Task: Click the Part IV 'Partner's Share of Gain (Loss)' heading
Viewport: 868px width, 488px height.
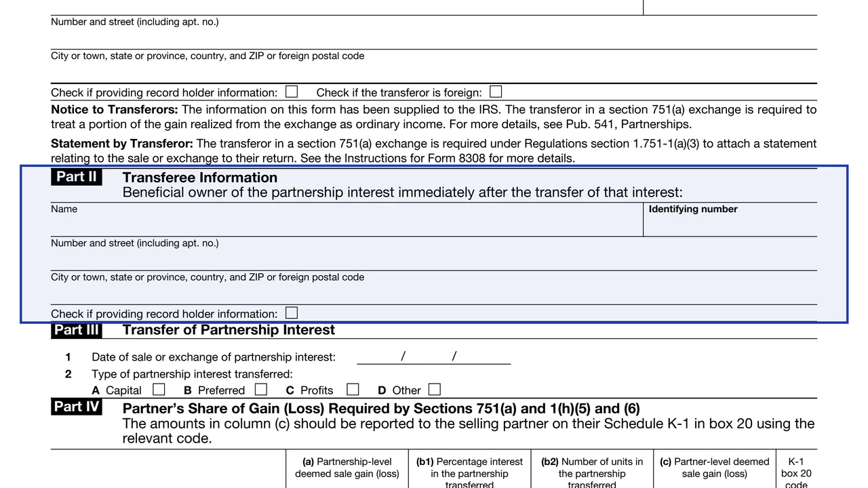Action: tap(381, 409)
